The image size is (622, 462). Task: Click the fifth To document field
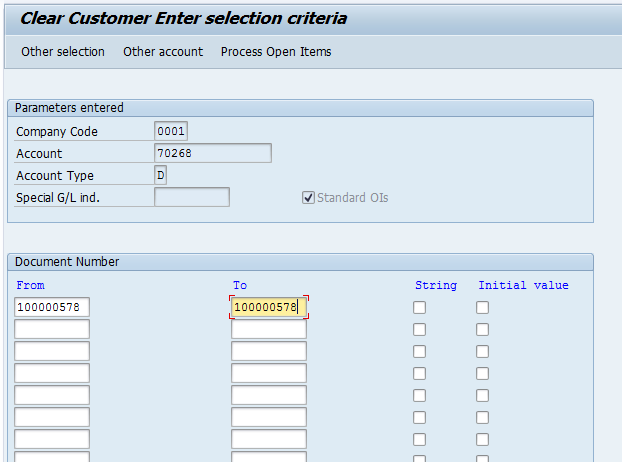click(x=269, y=395)
